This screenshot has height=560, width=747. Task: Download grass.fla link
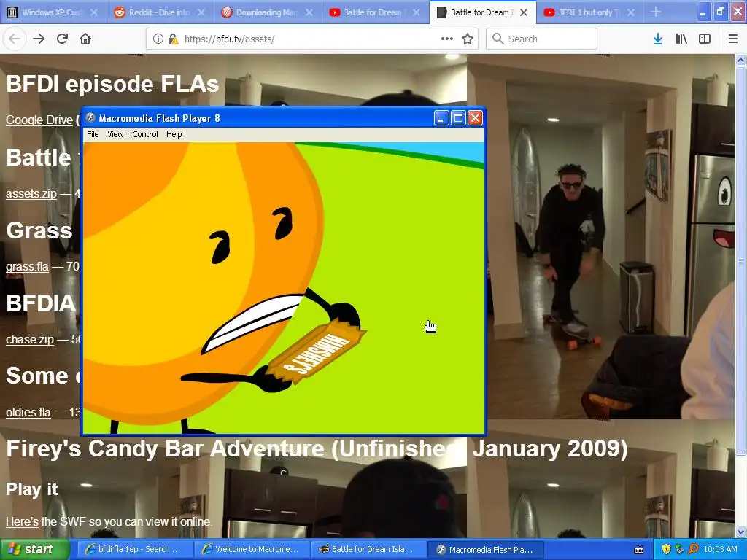(27, 266)
